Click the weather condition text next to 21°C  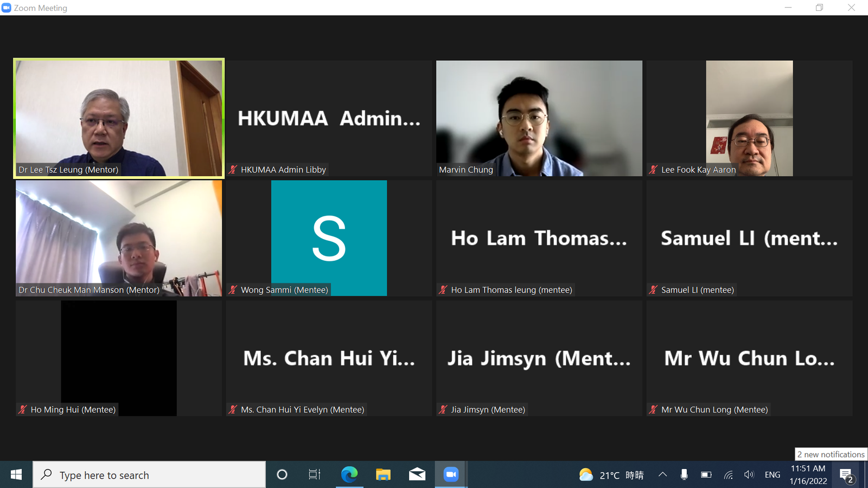click(x=635, y=475)
